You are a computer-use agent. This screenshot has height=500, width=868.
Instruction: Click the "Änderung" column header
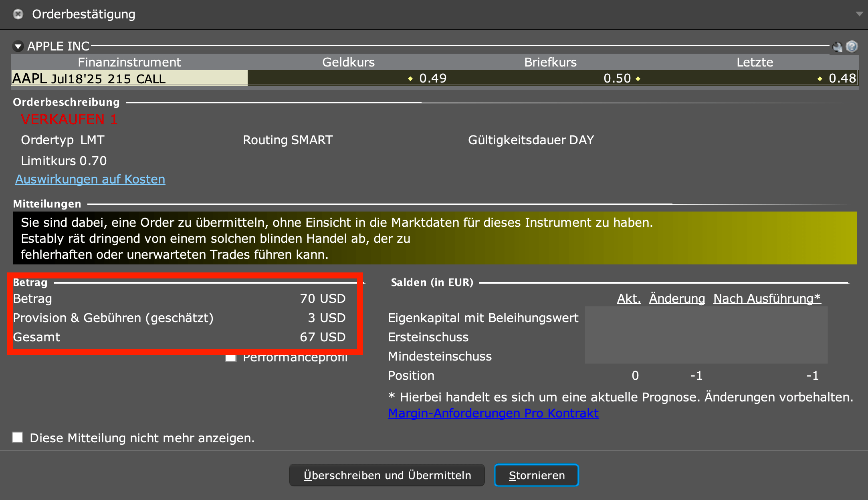point(676,298)
